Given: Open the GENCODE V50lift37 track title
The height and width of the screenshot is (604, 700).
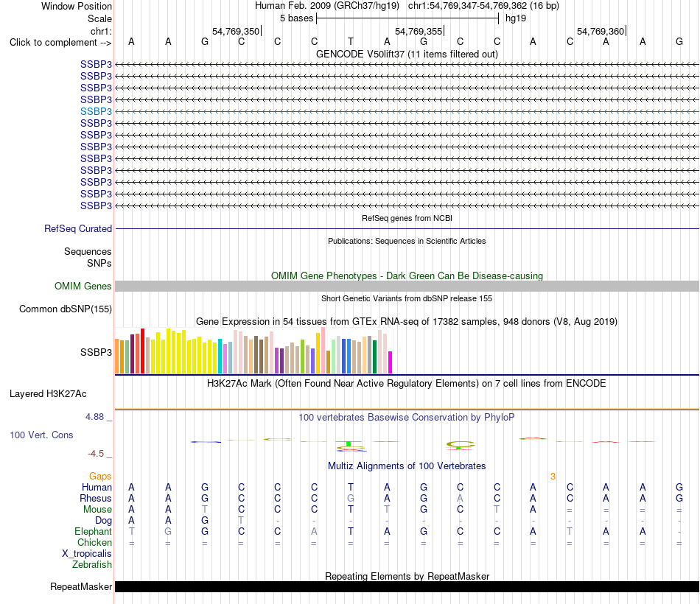Looking at the screenshot, I should (407, 54).
